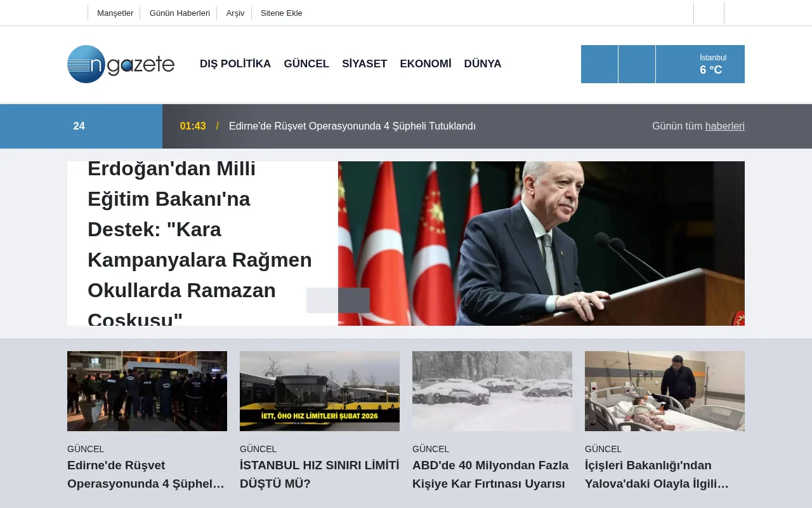Screen dimensions: 812x508
Task: Open ticker headline about Edirne rüşvet operasyonu
Action: pos(353,126)
